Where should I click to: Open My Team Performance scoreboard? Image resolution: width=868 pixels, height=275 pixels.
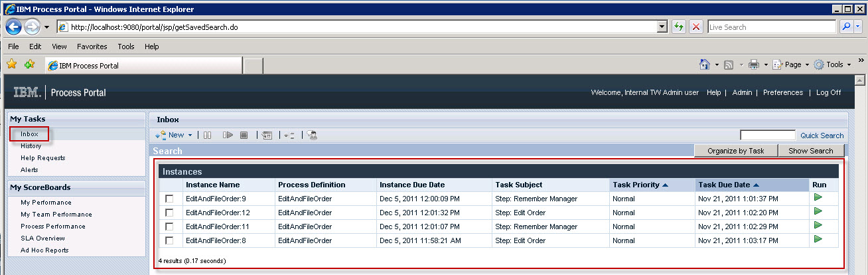coord(56,215)
